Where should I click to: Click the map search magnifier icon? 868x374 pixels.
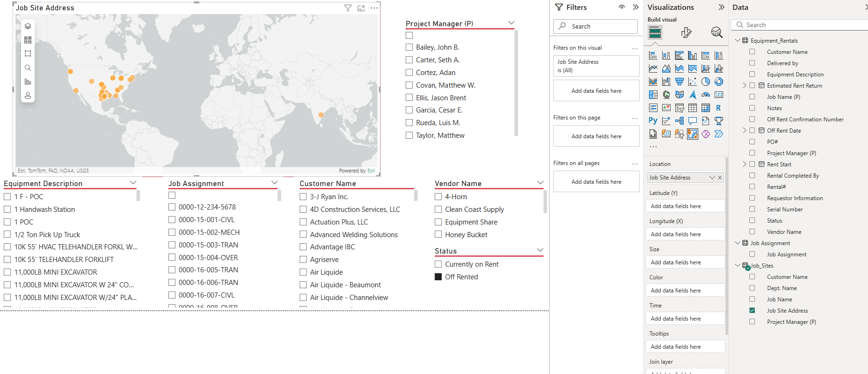28,68
